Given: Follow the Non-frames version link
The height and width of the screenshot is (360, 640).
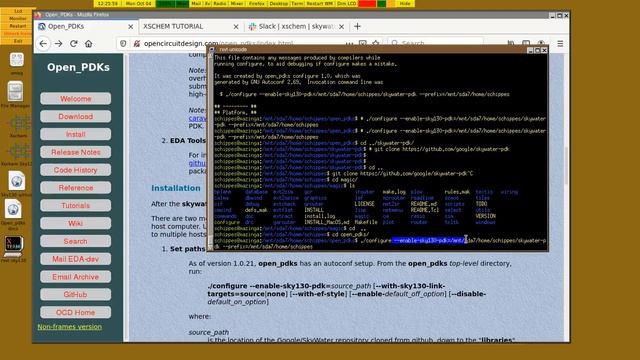Looking at the screenshot, I should [x=70, y=327].
